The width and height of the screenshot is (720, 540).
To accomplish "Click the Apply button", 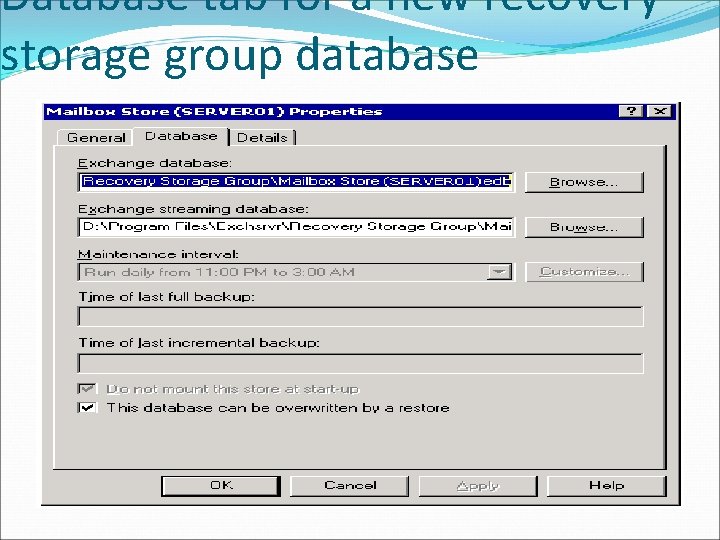I will (478, 486).
